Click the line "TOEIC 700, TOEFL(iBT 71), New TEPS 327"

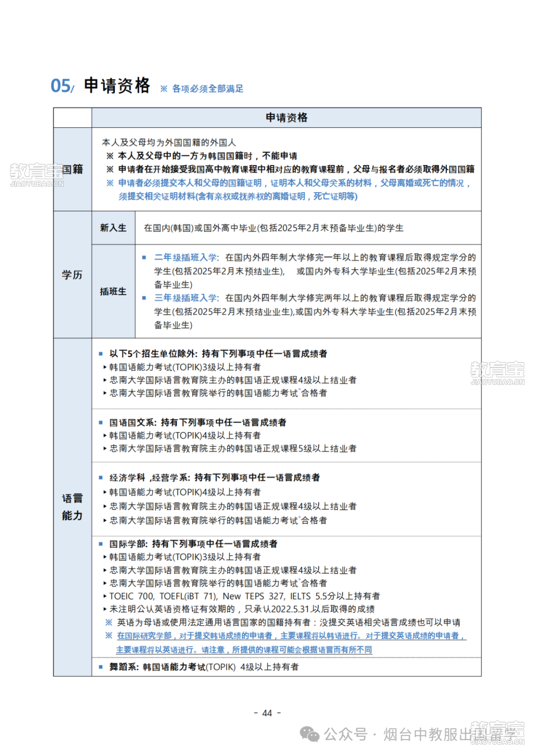point(245,596)
